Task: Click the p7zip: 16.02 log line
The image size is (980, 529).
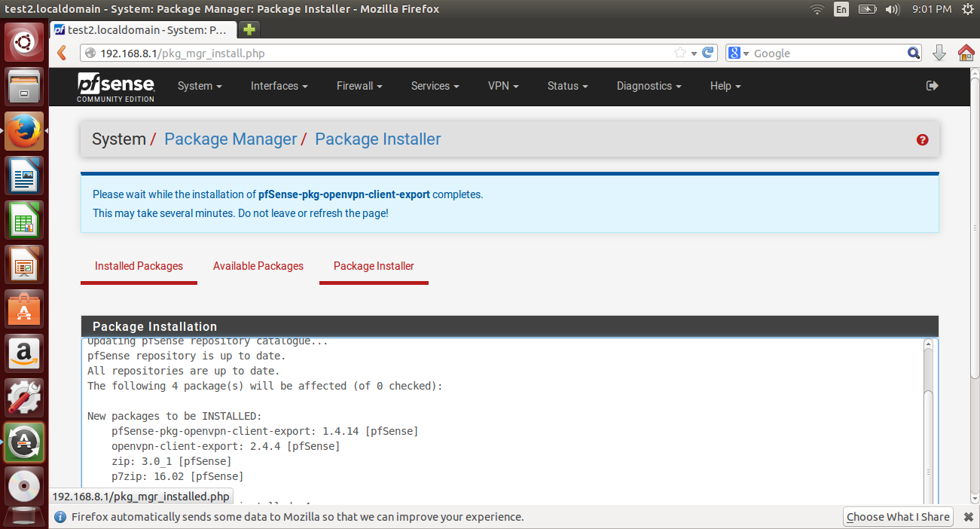Action: [177, 476]
